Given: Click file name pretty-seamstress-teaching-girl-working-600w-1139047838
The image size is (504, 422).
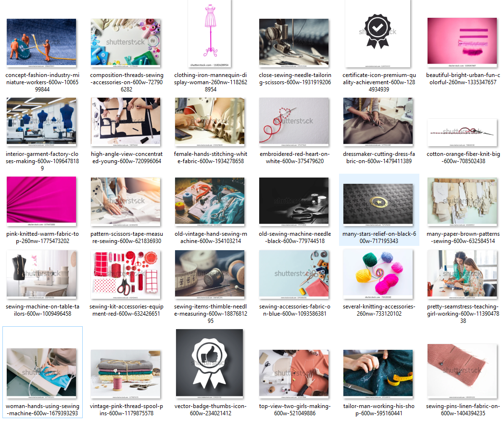Looking at the screenshot, I should click(x=463, y=314).
